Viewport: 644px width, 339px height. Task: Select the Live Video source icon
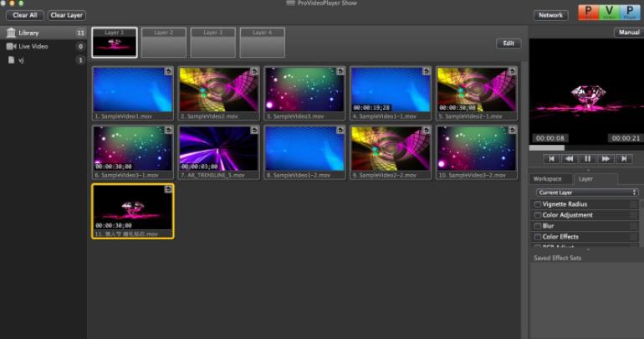click(11, 46)
